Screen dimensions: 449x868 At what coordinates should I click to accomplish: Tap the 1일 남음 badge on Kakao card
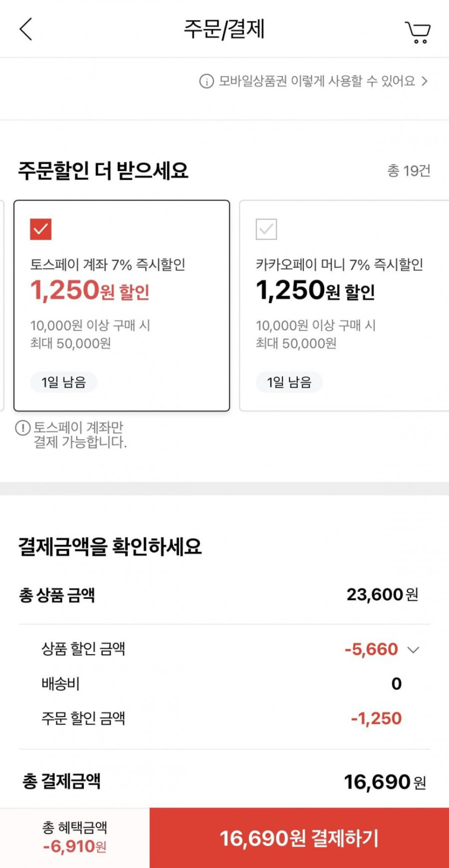(x=289, y=382)
